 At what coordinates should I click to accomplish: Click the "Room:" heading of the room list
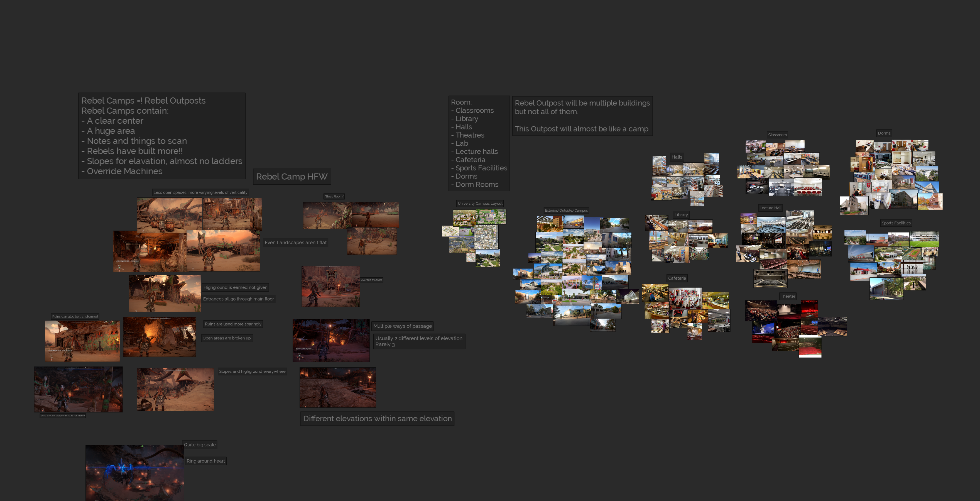click(461, 102)
